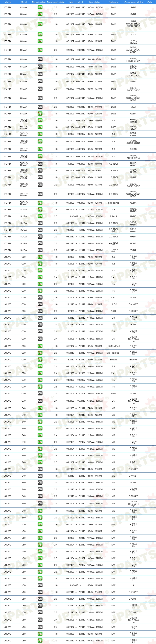
Task: Select petrol icon in C30 2.4 i row
Action: coord(40,277)
